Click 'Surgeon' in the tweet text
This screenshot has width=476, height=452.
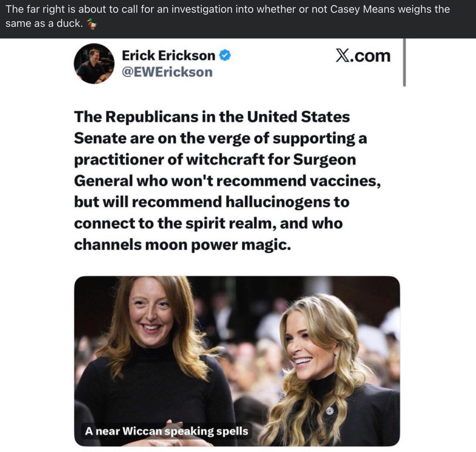[x=325, y=160]
